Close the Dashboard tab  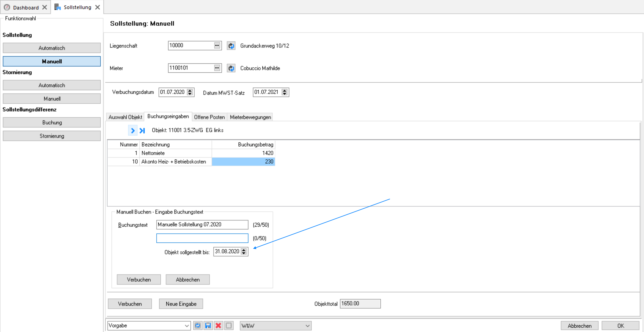point(44,7)
